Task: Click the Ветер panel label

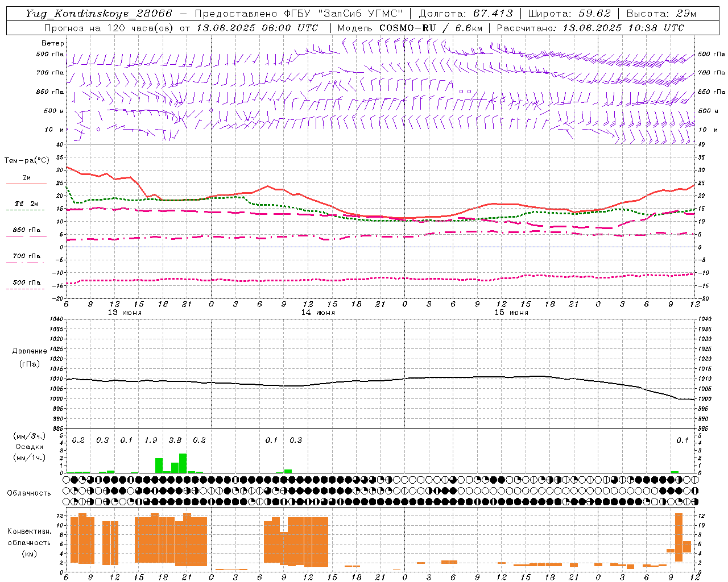Action: [x=52, y=43]
